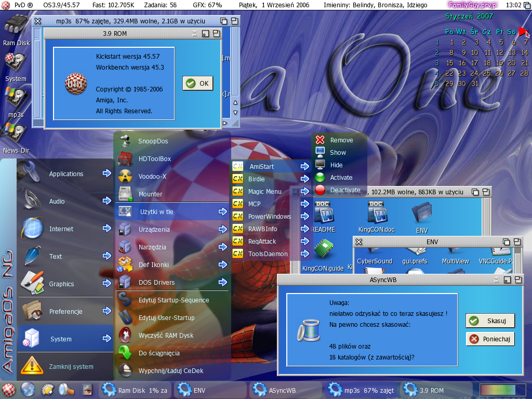Expand the Graphics submenu
The height and width of the screenshot is (399, 532).
[x=65, y=284]
